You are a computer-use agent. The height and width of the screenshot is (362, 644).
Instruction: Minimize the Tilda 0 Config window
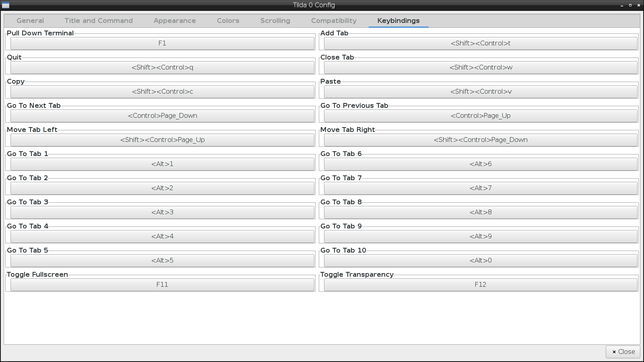[622, 5]
